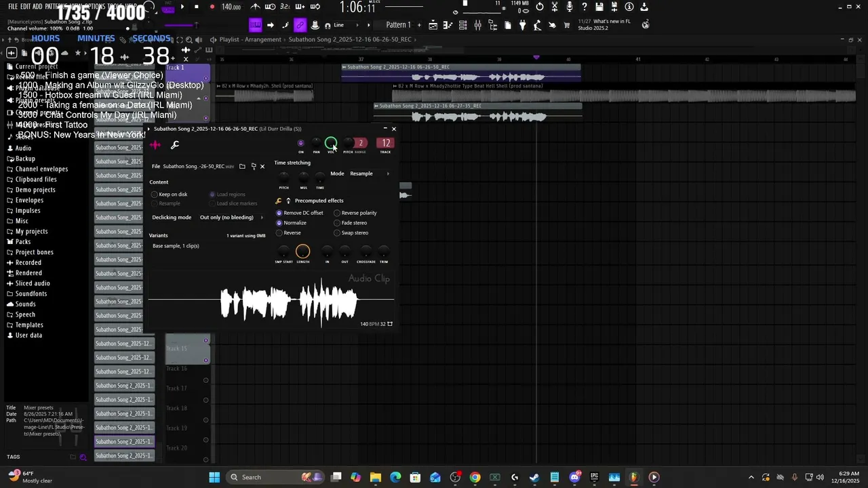This screenshot has width=868, height=488.
Task: Open the time stretching Mode Resample dropdown
Action: pos(370,174)
